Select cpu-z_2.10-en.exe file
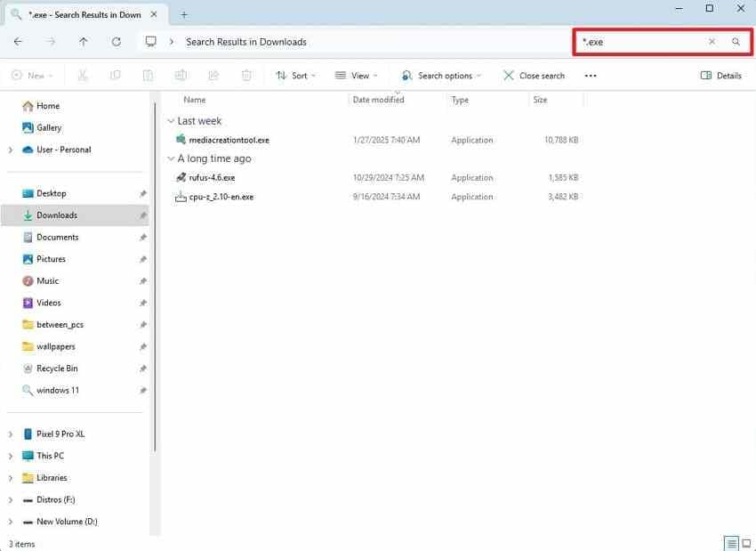The width and height of the screenshot is (756, 551). 221,197
